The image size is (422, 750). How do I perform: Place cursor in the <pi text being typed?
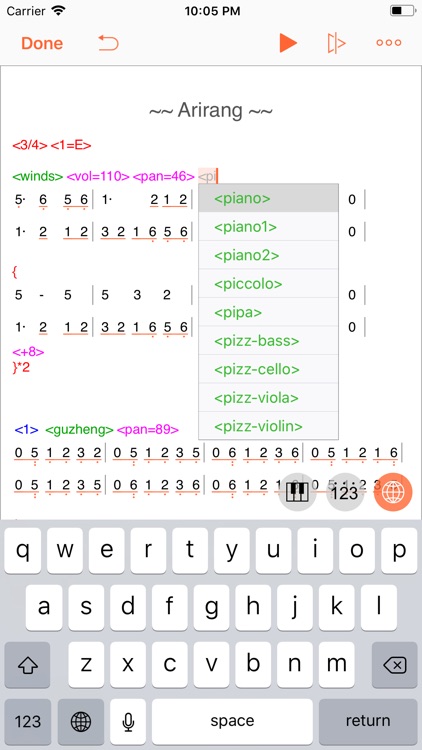tap(207, 176)
